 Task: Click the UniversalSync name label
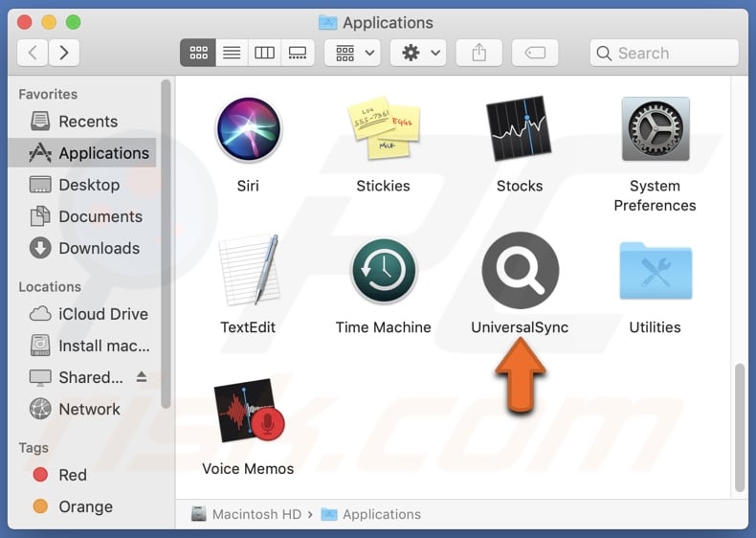[x=520, y=327]
